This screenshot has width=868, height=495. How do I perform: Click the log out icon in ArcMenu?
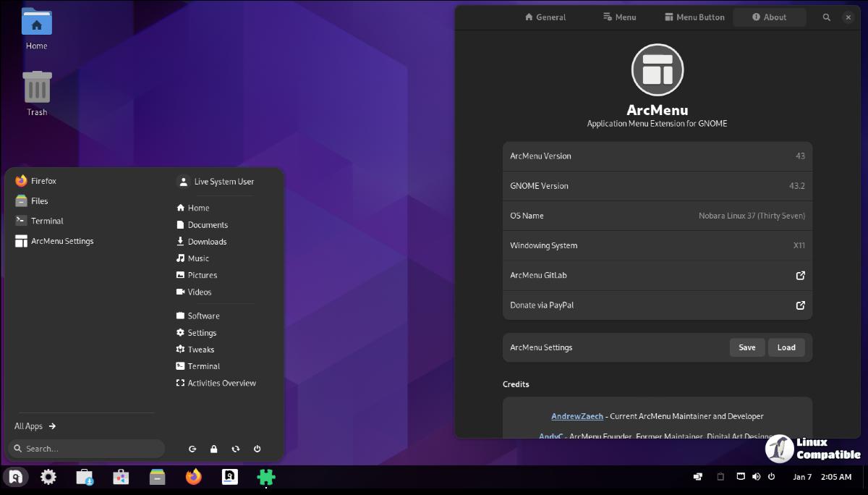coord(192,449)
